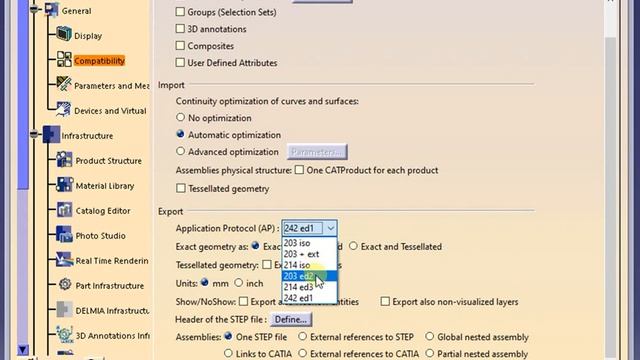Select Advanced optimization radio button
Viewport: 640px width, 360px height.
(180, 151)
